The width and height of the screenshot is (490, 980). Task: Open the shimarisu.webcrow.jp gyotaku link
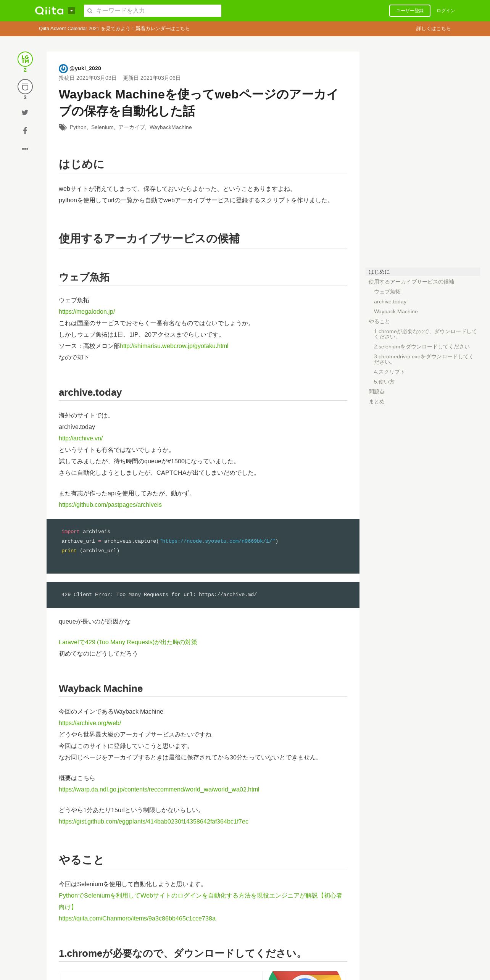[x=174, y=346]
